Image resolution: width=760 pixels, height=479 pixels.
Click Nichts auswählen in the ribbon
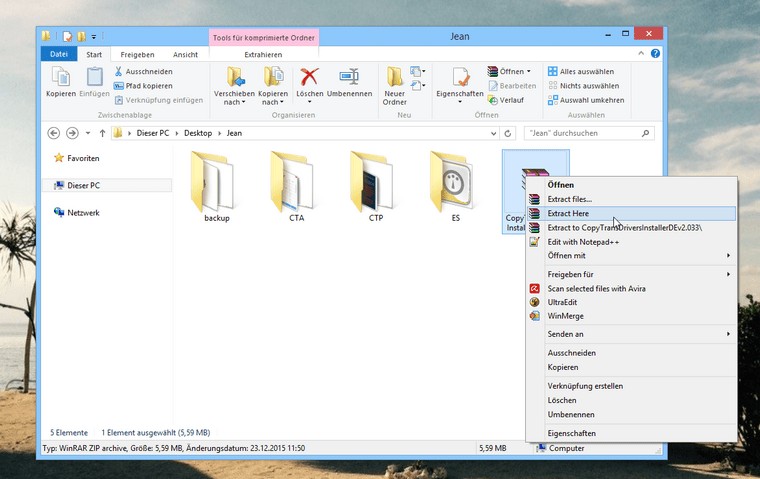[583, 86]
